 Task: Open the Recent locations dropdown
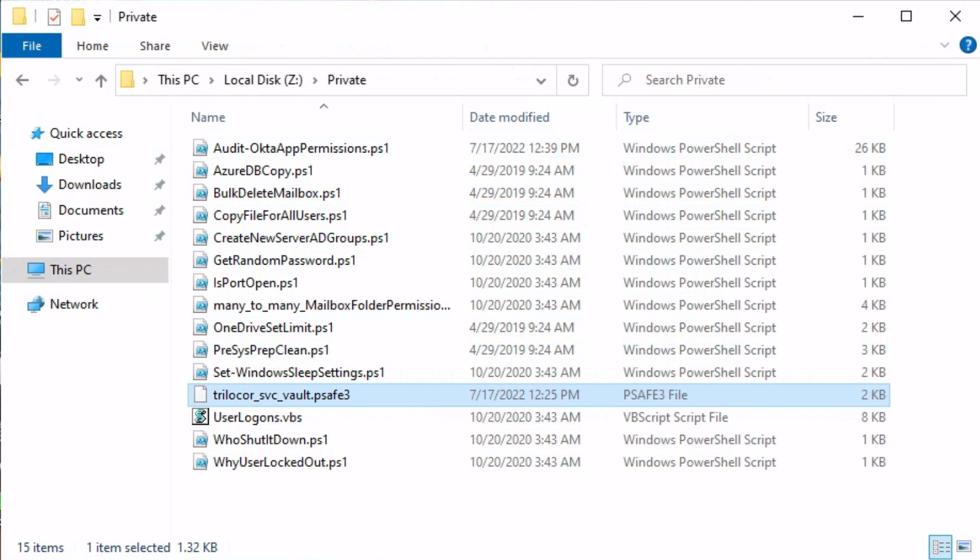[79, 79]
